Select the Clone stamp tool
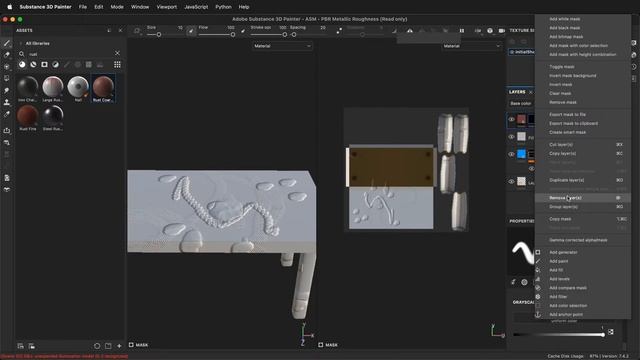This screenshot has width=640, height=360. [7, 102]
